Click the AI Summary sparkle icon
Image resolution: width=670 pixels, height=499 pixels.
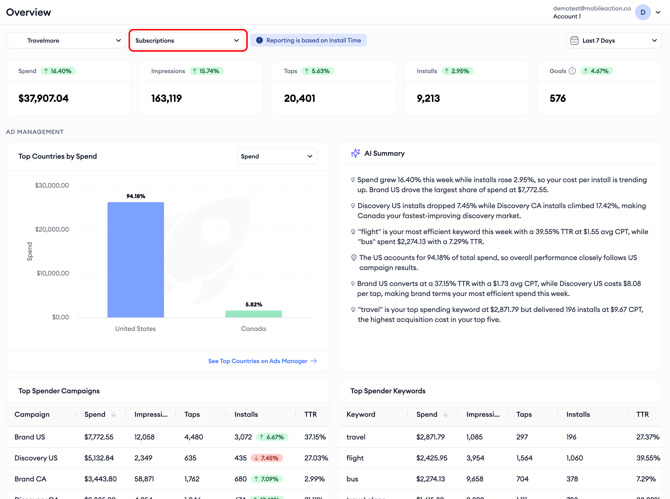[x=355, y=153]
